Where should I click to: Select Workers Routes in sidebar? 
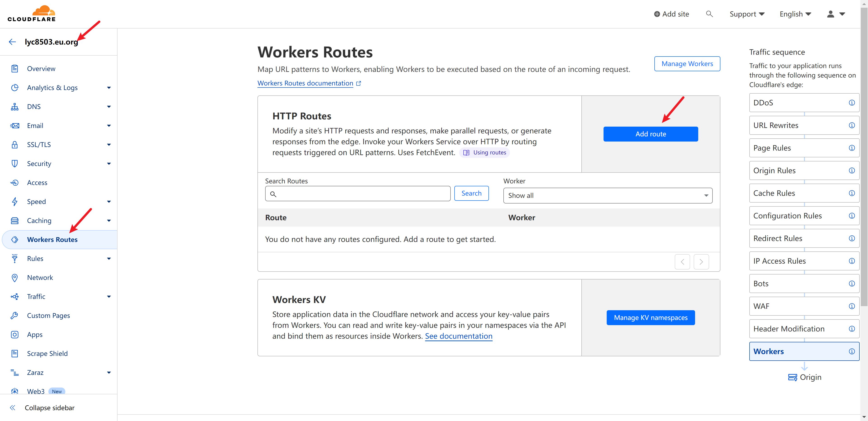60,239
